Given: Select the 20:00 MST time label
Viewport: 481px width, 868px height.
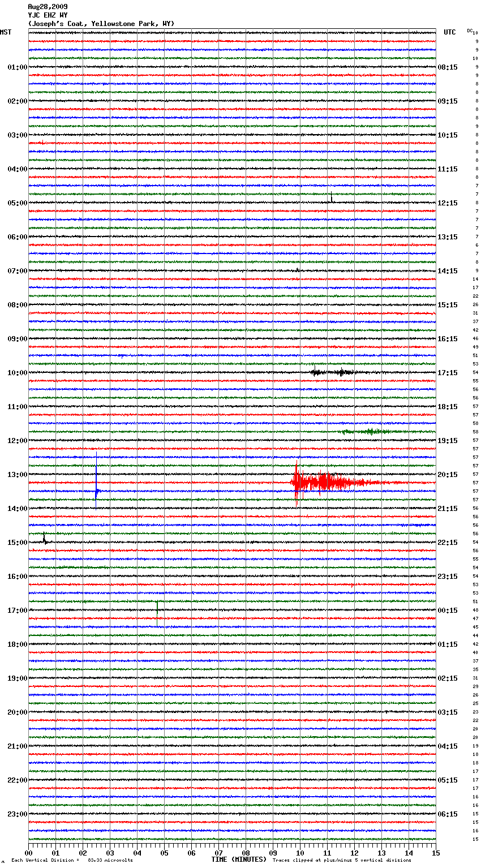Looking at the screenshot, I should pos(18,712).
